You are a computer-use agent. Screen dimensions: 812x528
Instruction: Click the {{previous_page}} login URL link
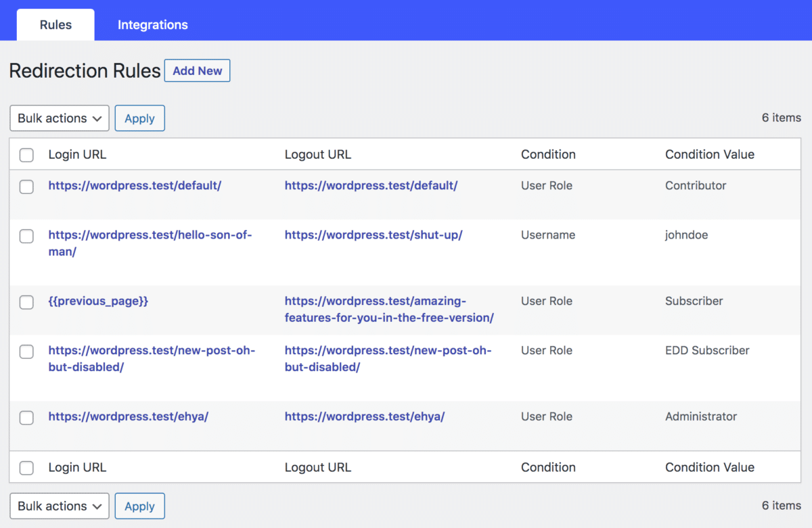[99, 301]
